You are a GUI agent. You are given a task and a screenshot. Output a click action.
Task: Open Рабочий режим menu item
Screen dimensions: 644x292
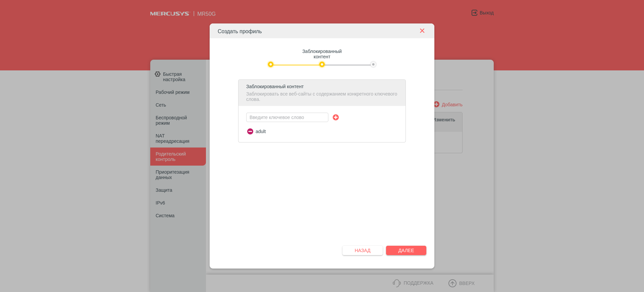pos(172,92)
